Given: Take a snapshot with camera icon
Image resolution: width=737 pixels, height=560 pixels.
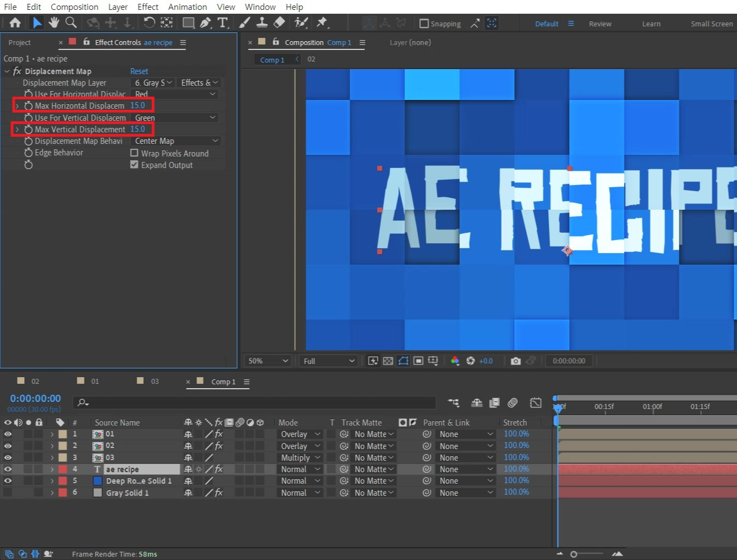Looking at the screenshot, I should 516,361.
